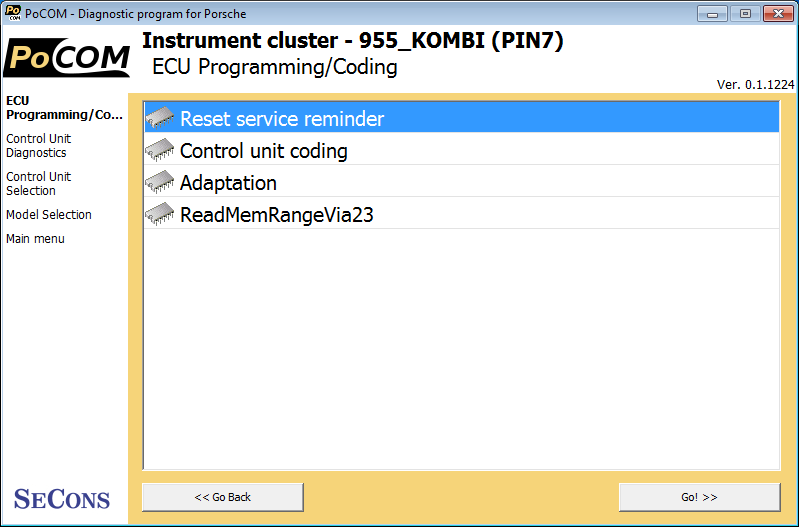Navigate to Model Selection

tap(49, 215)
